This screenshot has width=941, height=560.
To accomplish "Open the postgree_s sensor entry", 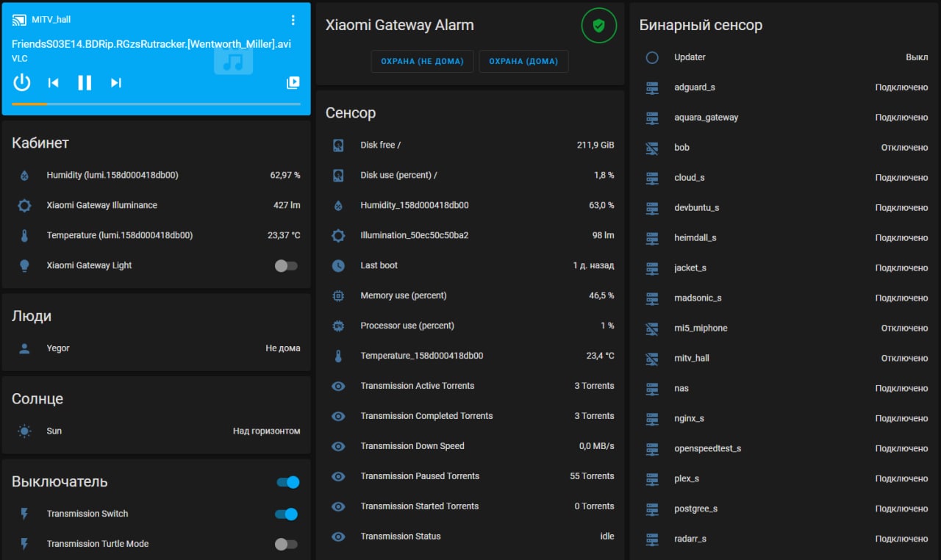I will (784, 509).
